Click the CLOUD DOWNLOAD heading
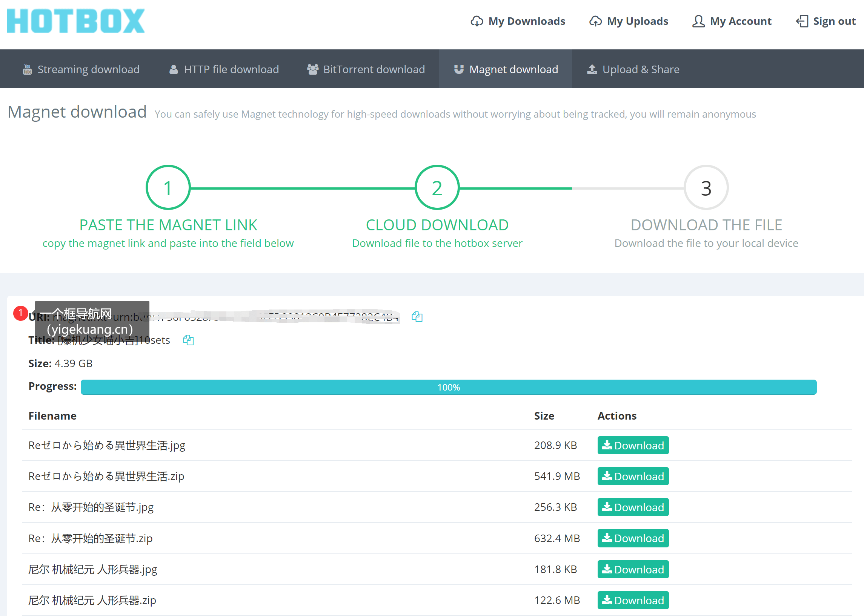Image resolution: width=864 pixels, height=616 pixels. click(437, 225)
